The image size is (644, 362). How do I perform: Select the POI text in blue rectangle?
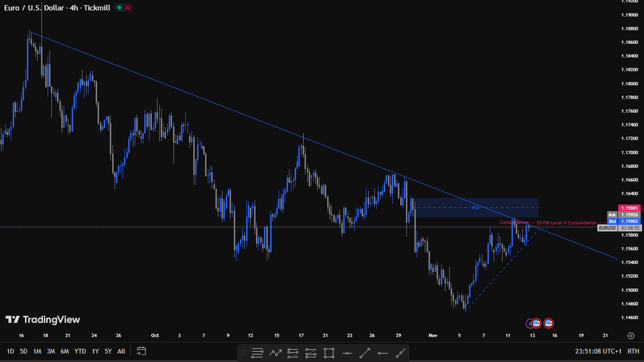pos(475,208)
